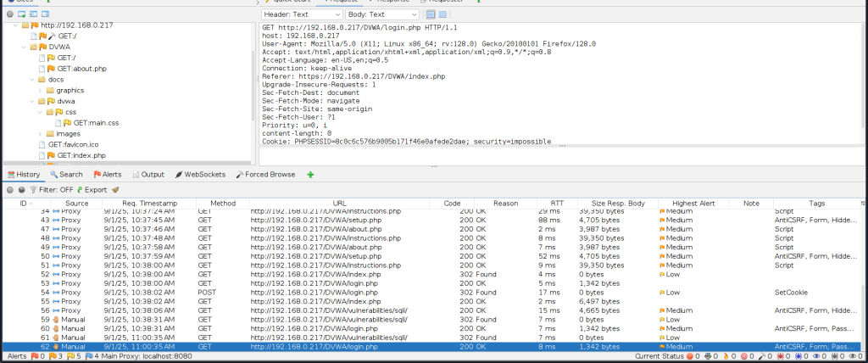The width and height of the screenshot is (868, 363).
Task: Collapse the css folder node
Action: click(40, 112)
